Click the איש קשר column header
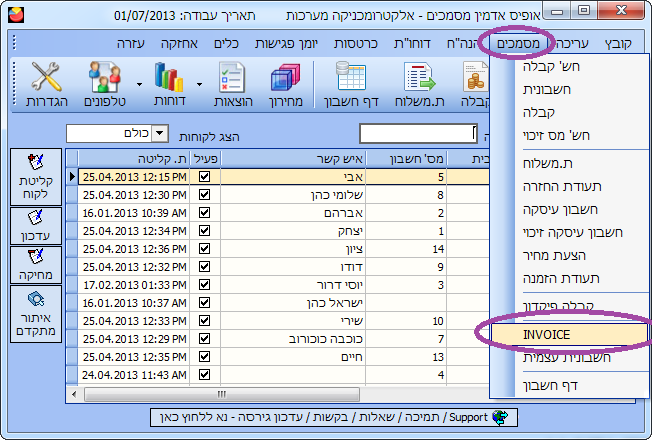Screen dimensions: 652x440 (293, 158)
